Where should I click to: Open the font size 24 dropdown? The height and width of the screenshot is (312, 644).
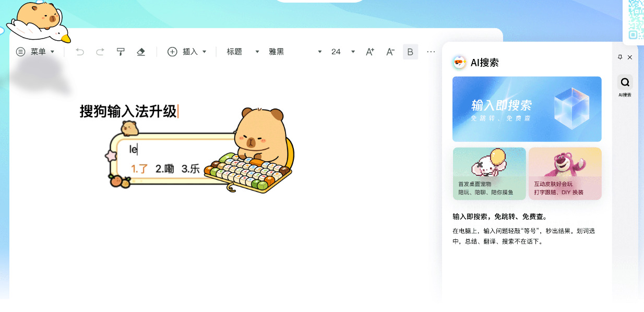point(343,52)
